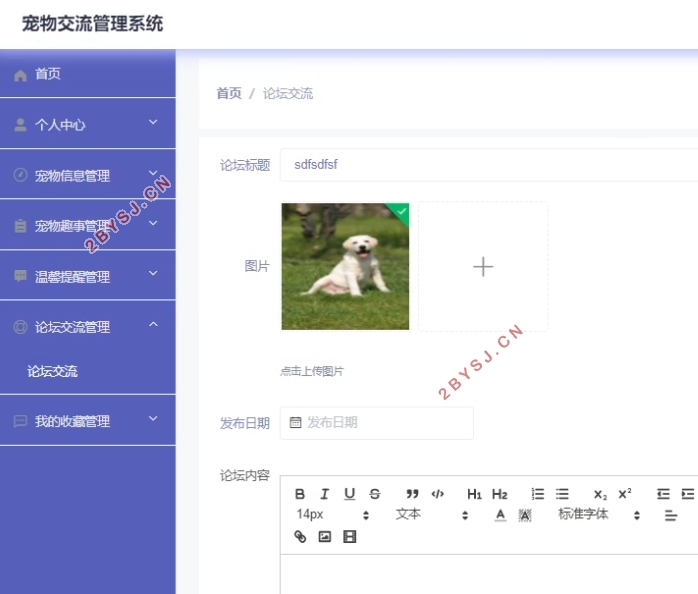Click the 点击上传图片 hint text

click(x=312, y=371)
